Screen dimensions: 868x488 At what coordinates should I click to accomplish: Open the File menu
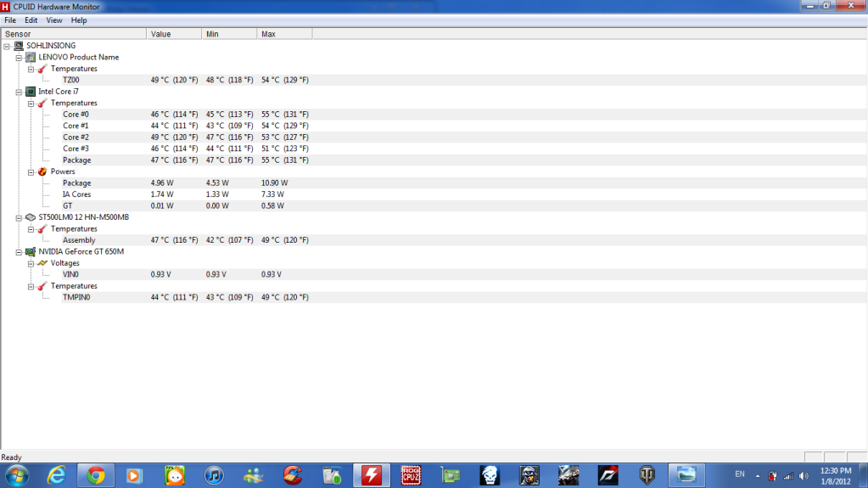(10, 20)
